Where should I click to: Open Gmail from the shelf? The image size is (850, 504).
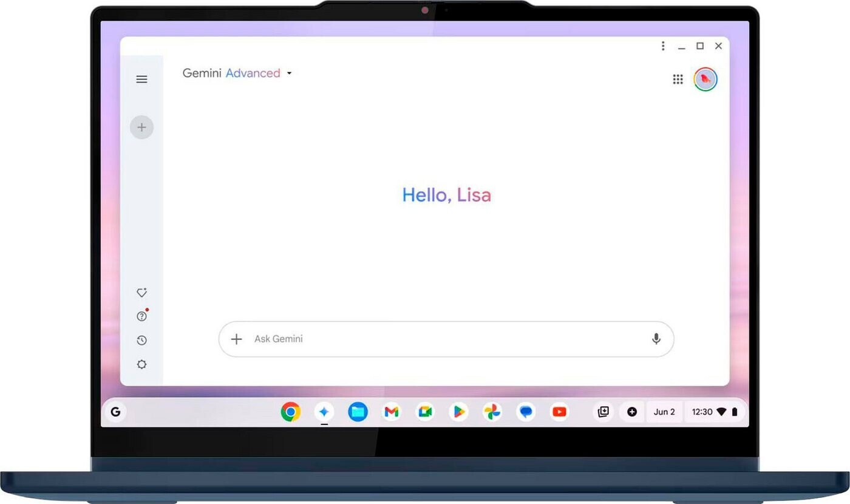click(392, 412)
